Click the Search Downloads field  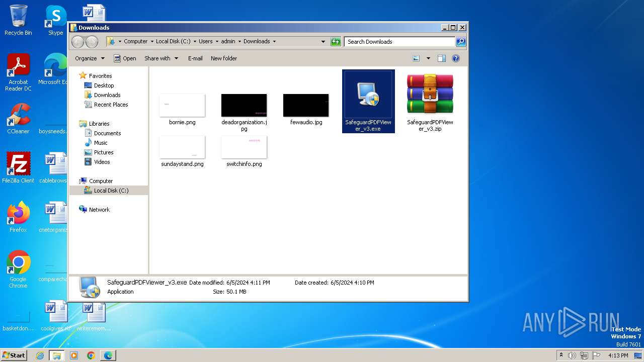pos(400,42)
